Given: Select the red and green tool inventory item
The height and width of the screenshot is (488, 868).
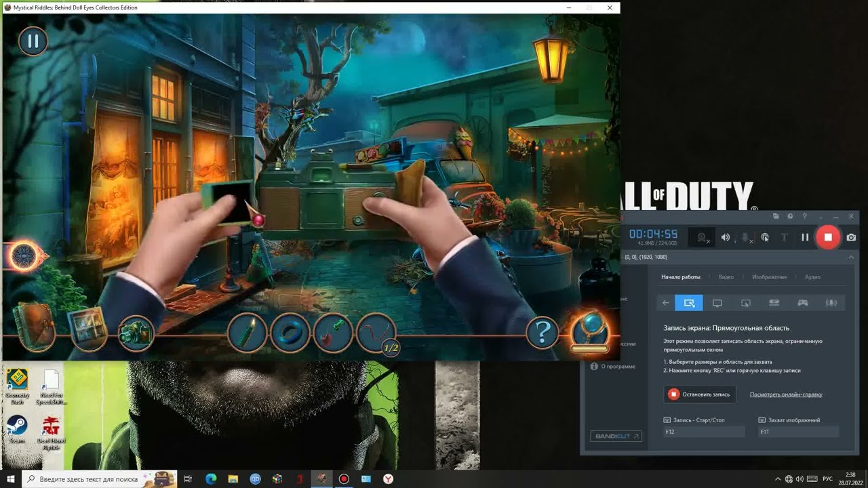Looking at the screenshot, I should coord(333,333).
